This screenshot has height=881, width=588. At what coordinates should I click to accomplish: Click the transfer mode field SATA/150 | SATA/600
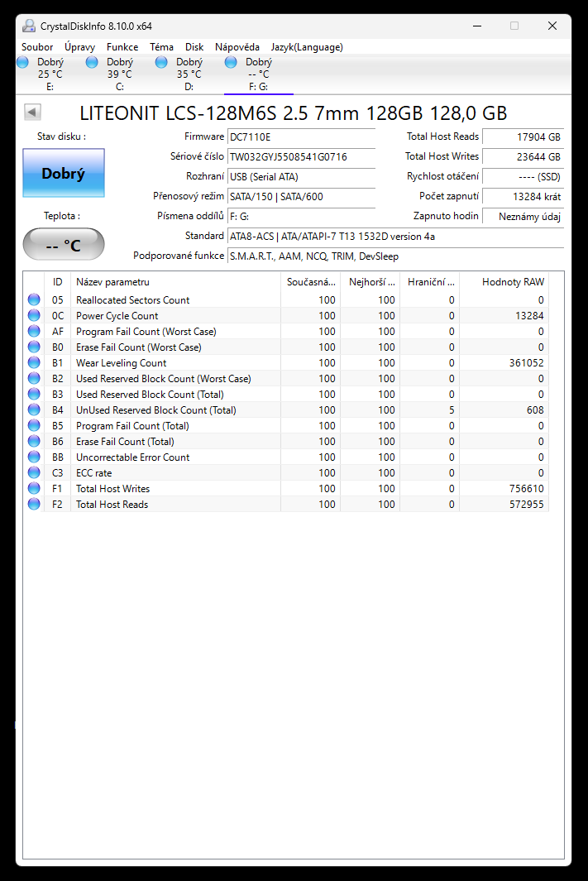(x=302, y=197)
